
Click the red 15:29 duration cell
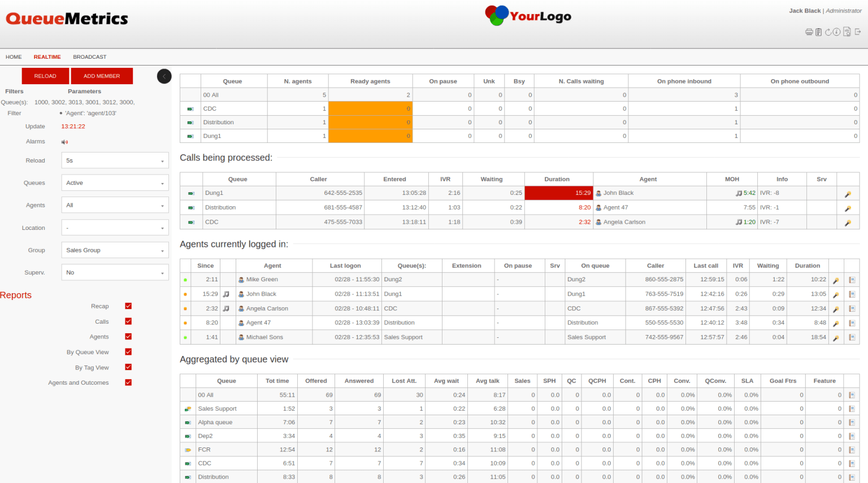[x=559, y=193]
